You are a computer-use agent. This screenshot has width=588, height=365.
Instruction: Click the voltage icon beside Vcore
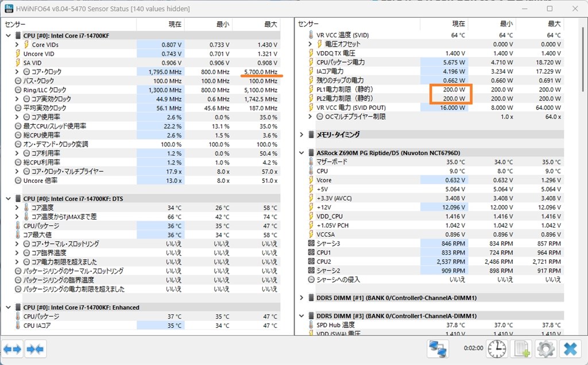click(311, 180)
